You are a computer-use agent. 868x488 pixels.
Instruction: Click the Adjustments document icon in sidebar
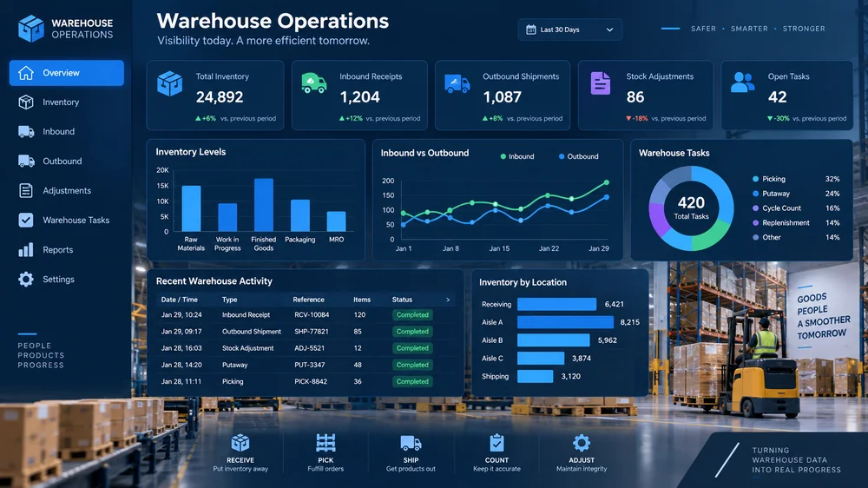tap(25, 190)
